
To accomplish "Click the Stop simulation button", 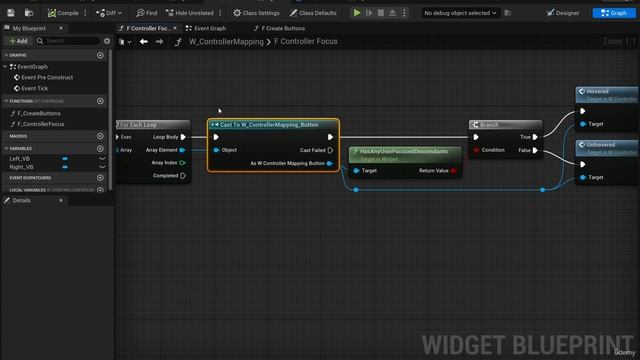I will click(x=380, y=13).
